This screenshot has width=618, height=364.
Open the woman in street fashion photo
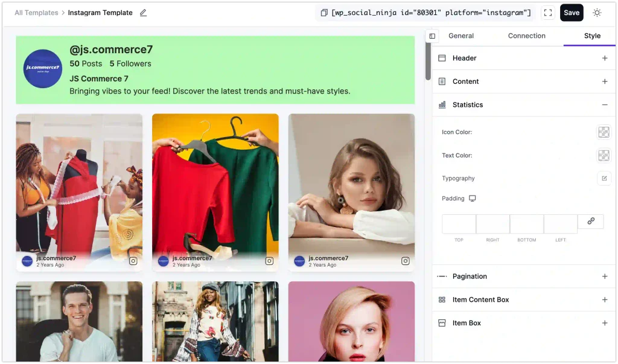(x=215, y=321)
